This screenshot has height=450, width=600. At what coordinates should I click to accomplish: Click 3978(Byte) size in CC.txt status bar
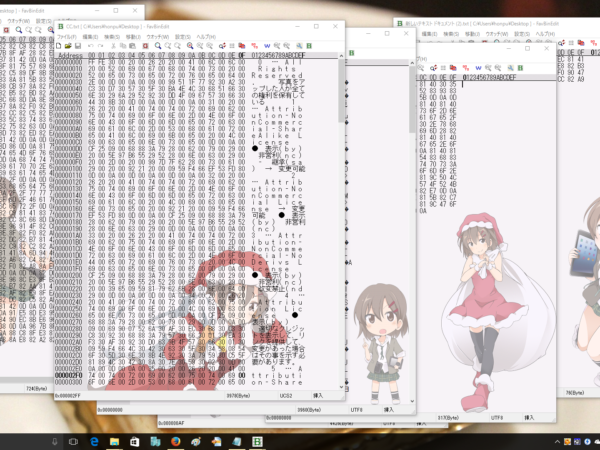(238, 396)
